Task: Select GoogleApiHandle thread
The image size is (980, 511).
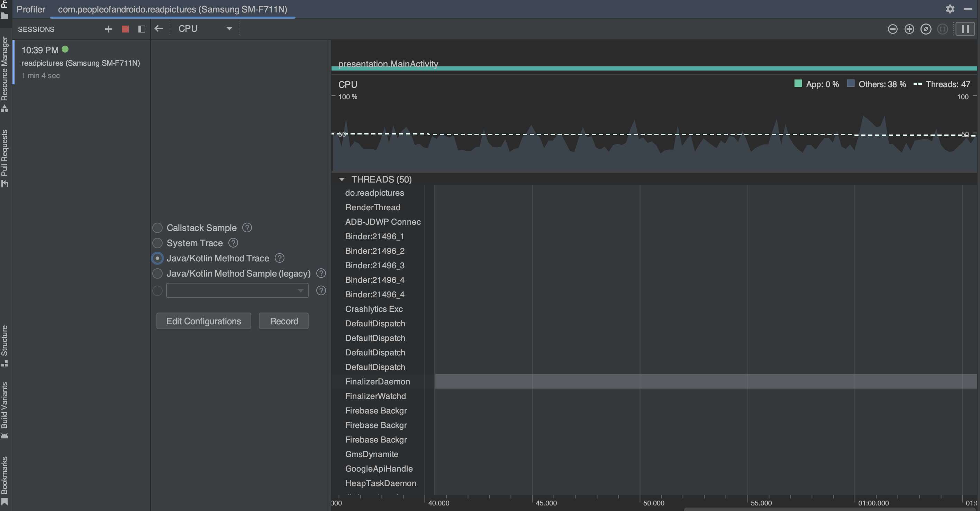Action: (x=379, y=468)
